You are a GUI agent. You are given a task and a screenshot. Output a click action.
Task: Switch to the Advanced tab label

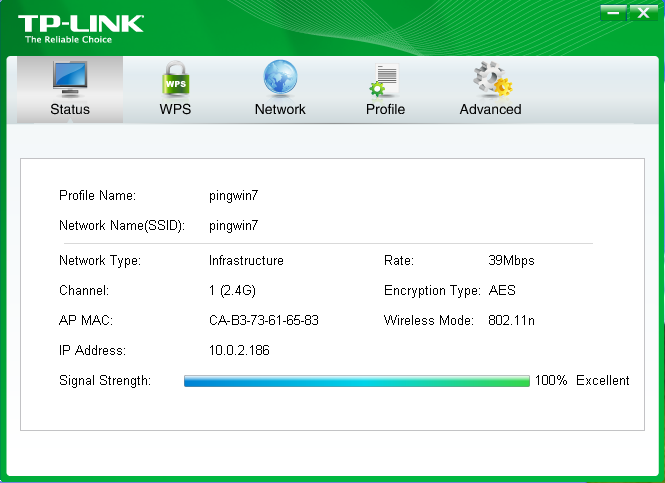pyautogui.click(x=490, y=109)
